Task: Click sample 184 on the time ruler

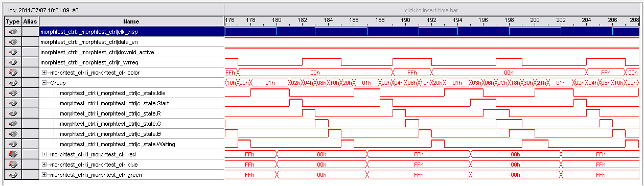Action: [328, 20]
